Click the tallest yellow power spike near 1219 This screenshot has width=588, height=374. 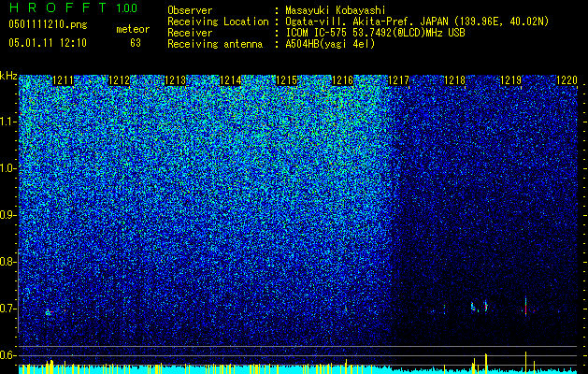click(x=525, y=363)
